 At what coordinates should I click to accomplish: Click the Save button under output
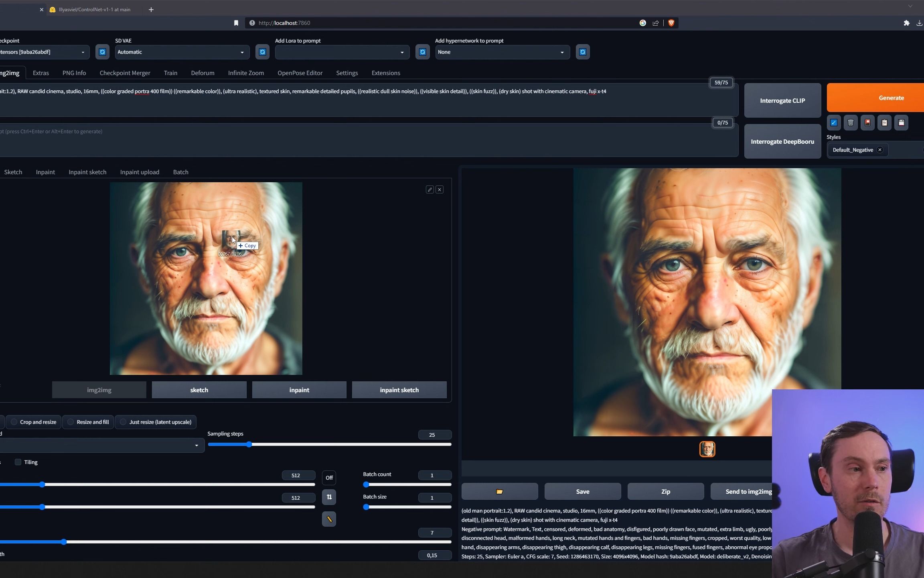[583, 492]
